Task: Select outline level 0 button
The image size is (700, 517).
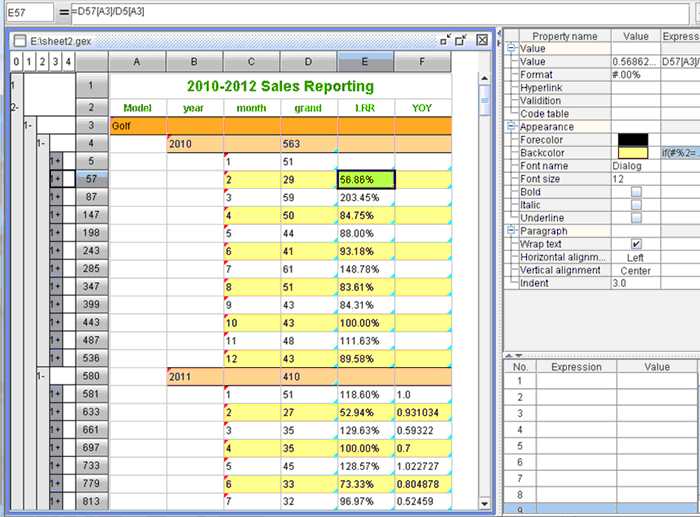Action: click(13, 62)
